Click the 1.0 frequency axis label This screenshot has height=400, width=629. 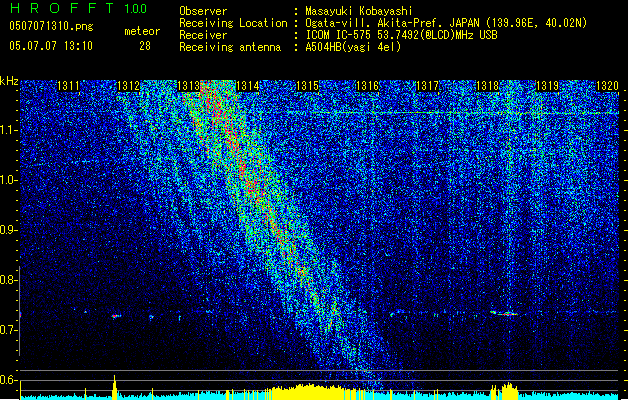coord(8,180)
